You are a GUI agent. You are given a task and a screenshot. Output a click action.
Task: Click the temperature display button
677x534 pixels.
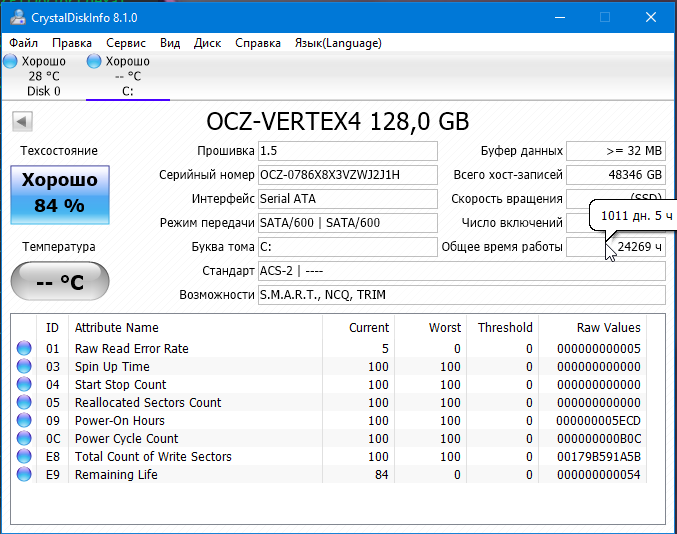pos(60,281)
